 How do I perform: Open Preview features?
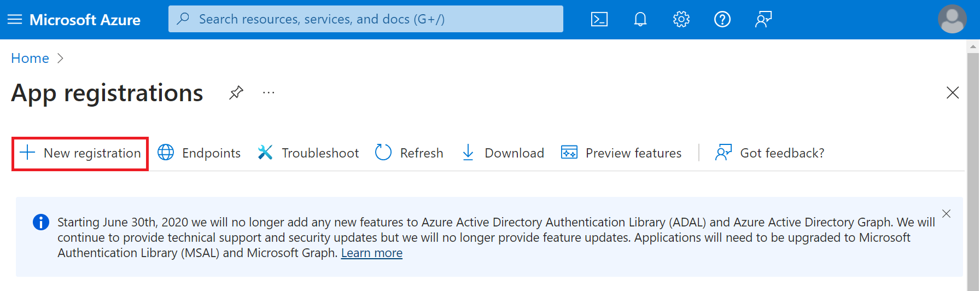tap(621, 153)
